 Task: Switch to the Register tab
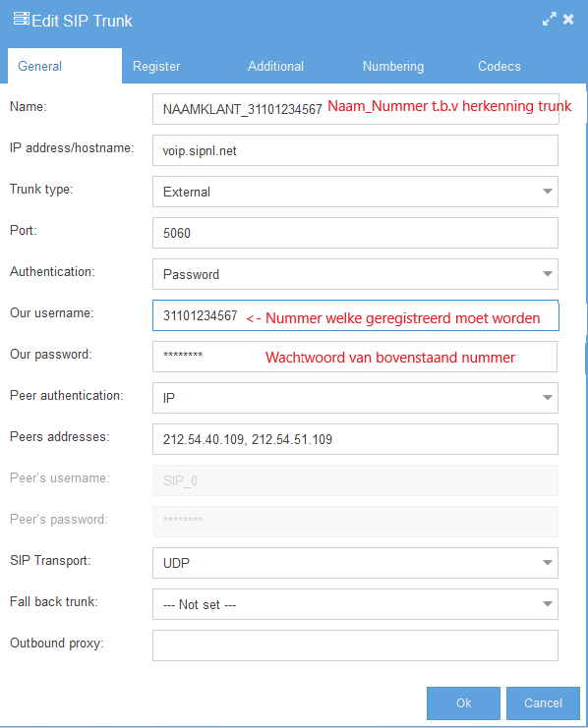[156, 66]
